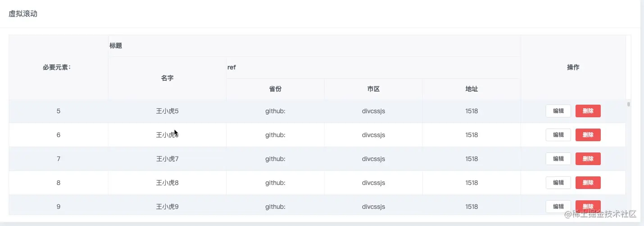
Task: Click the 地址 column header
Action: (x=472, y=89)
